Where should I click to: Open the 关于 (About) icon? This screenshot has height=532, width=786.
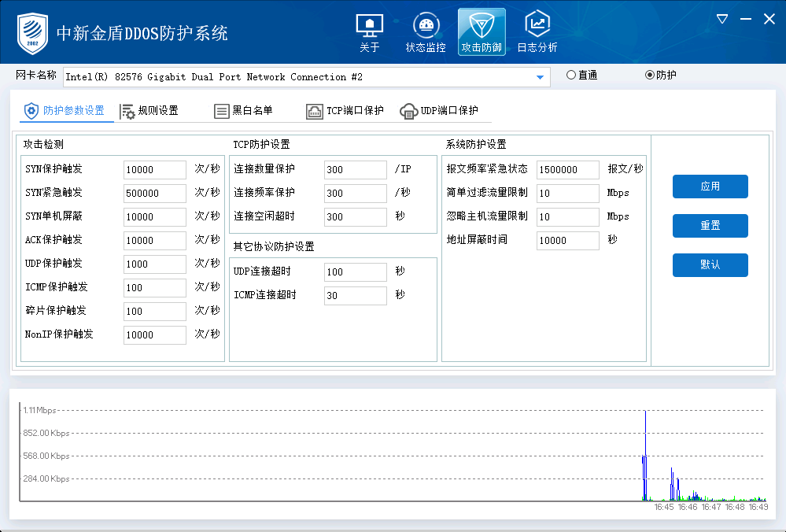click(x=369, y=33)
